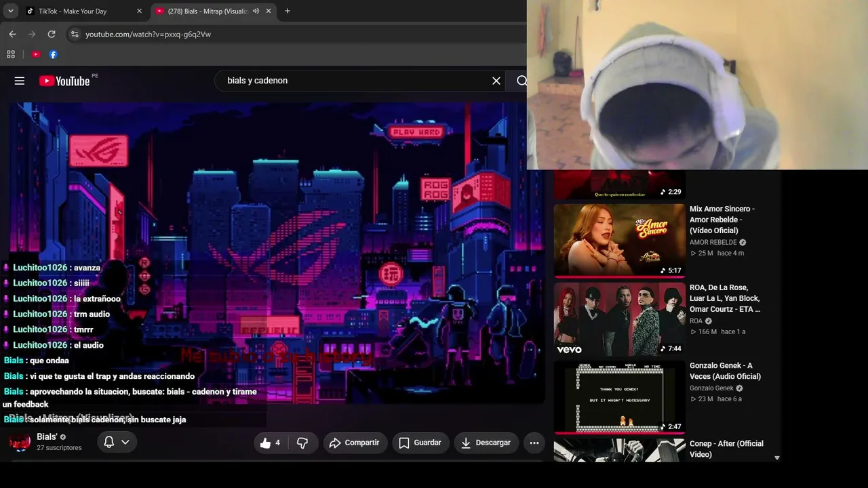Open ROA, De La Rose ETA video title
The image size is (868, 488).
725,298
